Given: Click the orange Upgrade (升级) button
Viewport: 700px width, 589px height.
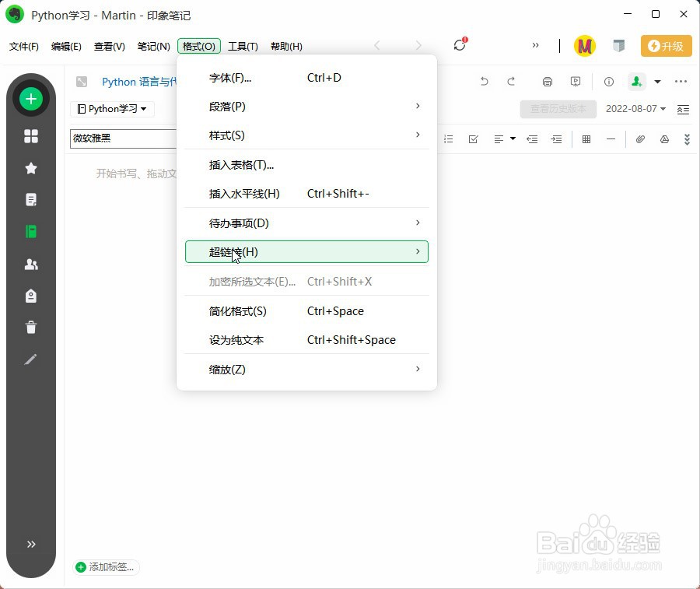Looking at the screenshot, I should pyautogui.click(x=666, y=46).
